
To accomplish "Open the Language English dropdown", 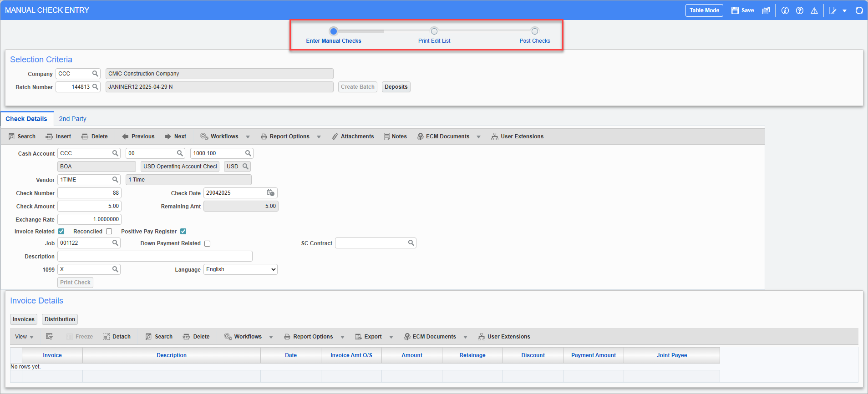I will [240, 269].
